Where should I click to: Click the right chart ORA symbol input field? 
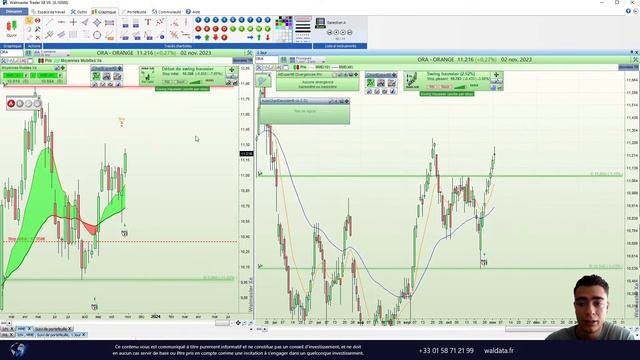pos(267,60)
